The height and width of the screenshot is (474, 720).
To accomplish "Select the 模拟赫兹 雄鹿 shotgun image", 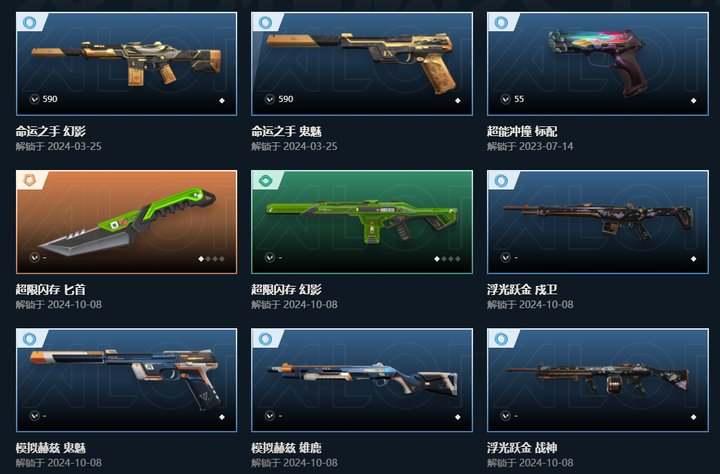I will click(363, 378).
